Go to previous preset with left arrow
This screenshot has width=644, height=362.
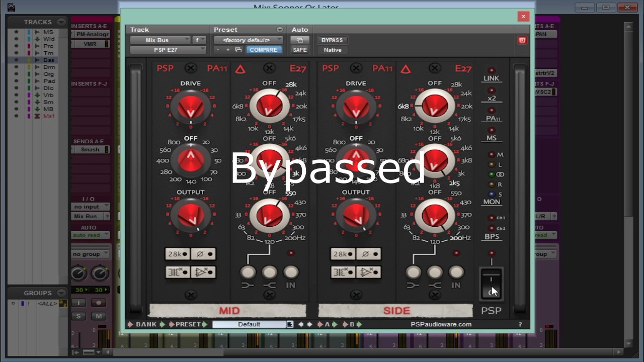301,324
